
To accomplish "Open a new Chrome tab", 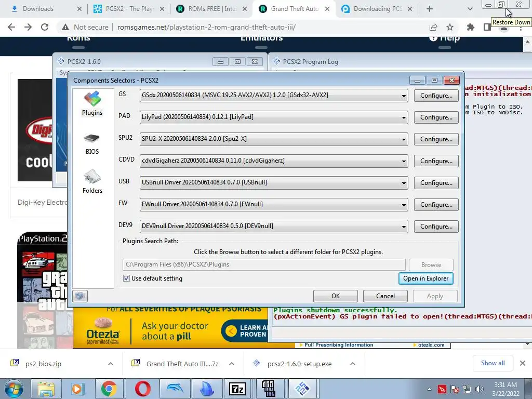I will pos(430,9).
